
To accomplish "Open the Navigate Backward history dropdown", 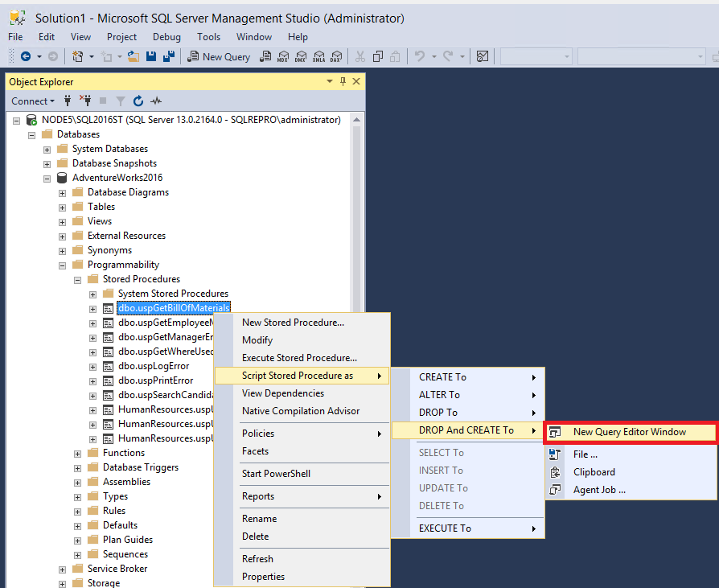I will [x=39, y=56].
